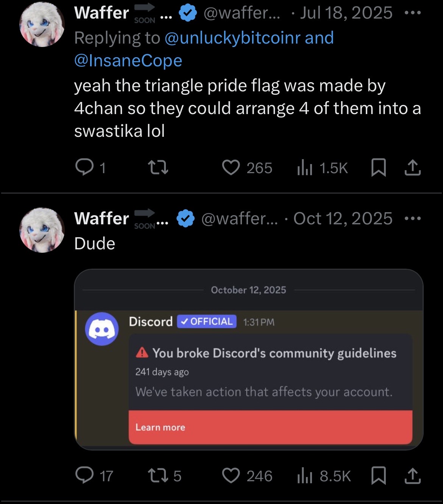The width and height of the screenshot is (443, 504).
Task: Bookmark the Oct 12 "Dude" tweet
Action: 378,476
